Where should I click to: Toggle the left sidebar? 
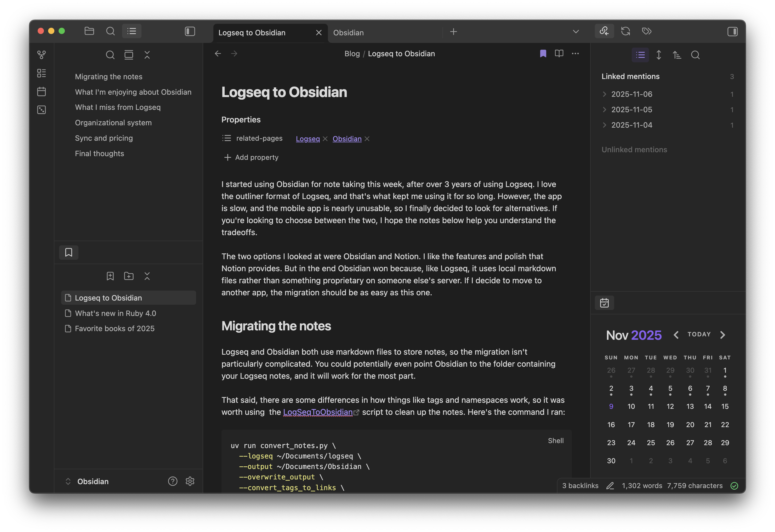pos(190,31)
